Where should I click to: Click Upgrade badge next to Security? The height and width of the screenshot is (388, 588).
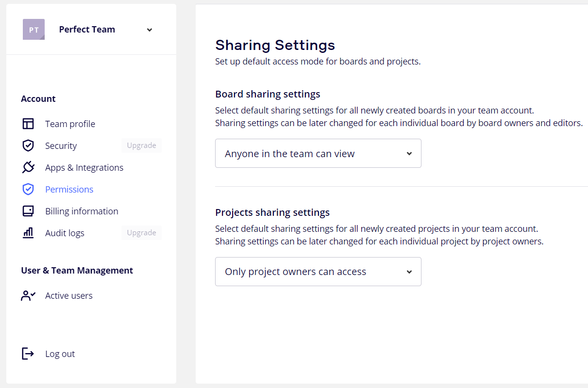click(141, 145)
